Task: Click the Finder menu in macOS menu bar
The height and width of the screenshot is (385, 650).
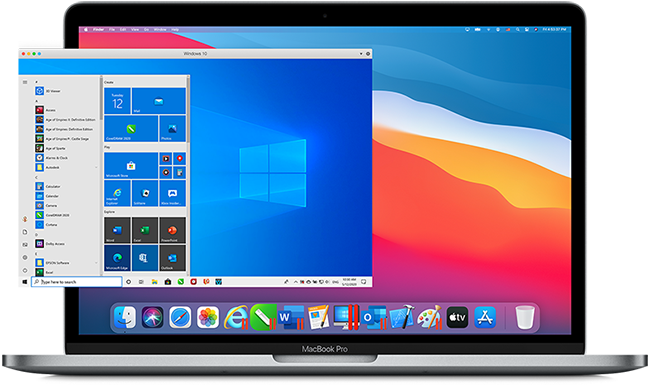Action: point(99,29)
